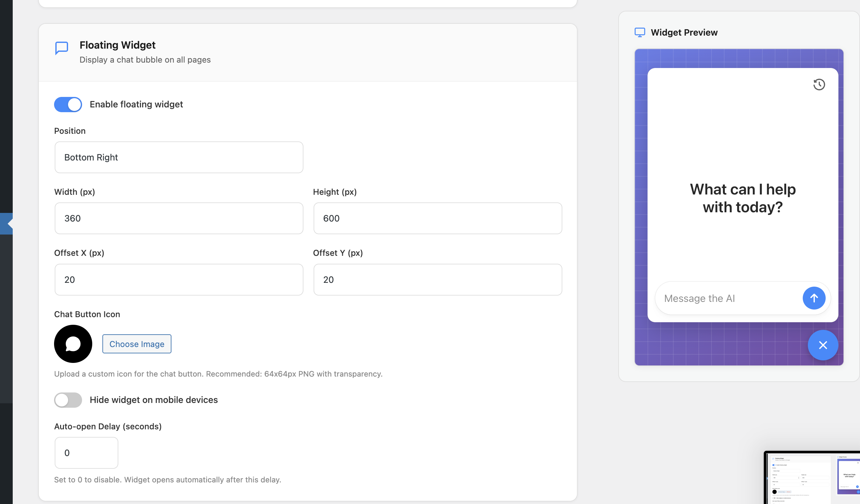Click the chat history clock icon
The width and height of the screenshot is (860, 504).
pyautogui.click(x=819, y=84)
